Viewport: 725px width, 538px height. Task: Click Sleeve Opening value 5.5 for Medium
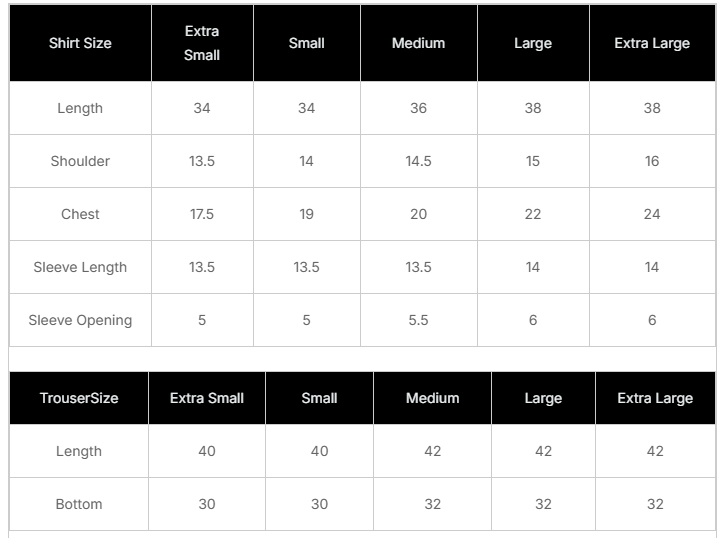[x=418, y=320]
